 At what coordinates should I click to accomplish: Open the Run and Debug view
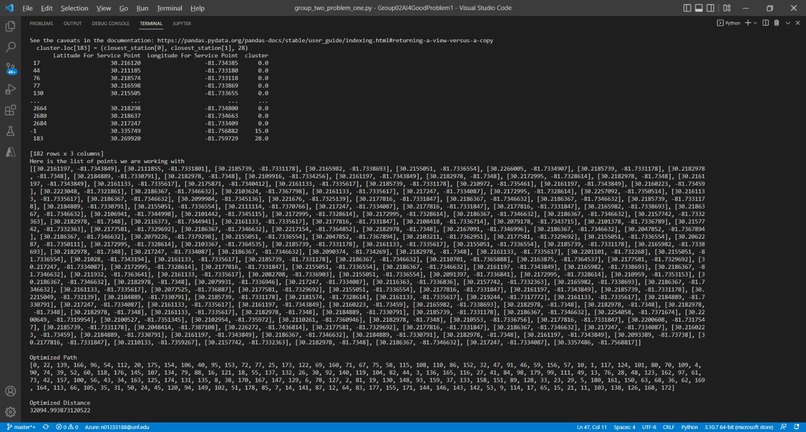[10, 89]
